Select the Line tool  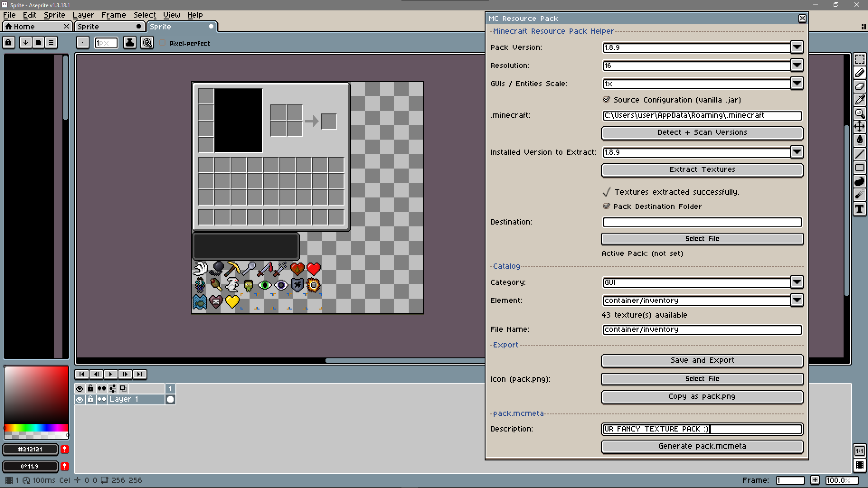click(x=859, y=154)
